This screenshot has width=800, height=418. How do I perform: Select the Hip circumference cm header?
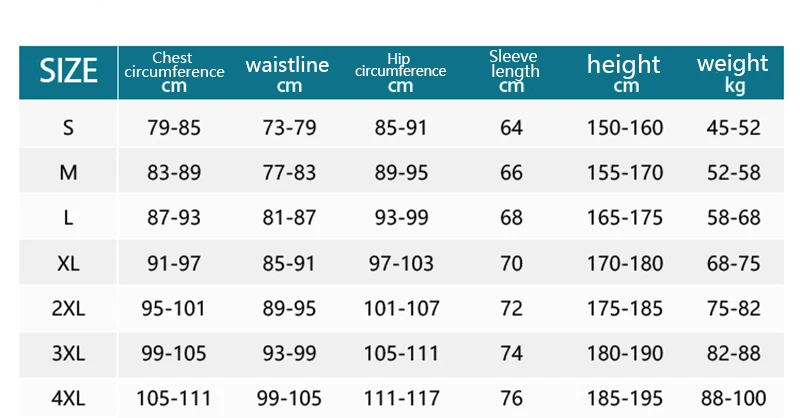[401, 72]
